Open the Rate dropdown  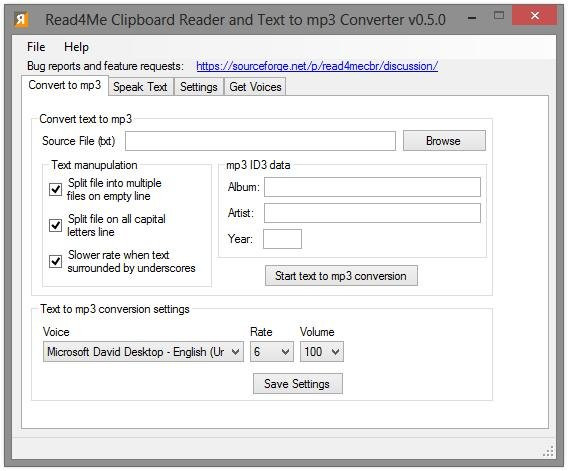272,352
